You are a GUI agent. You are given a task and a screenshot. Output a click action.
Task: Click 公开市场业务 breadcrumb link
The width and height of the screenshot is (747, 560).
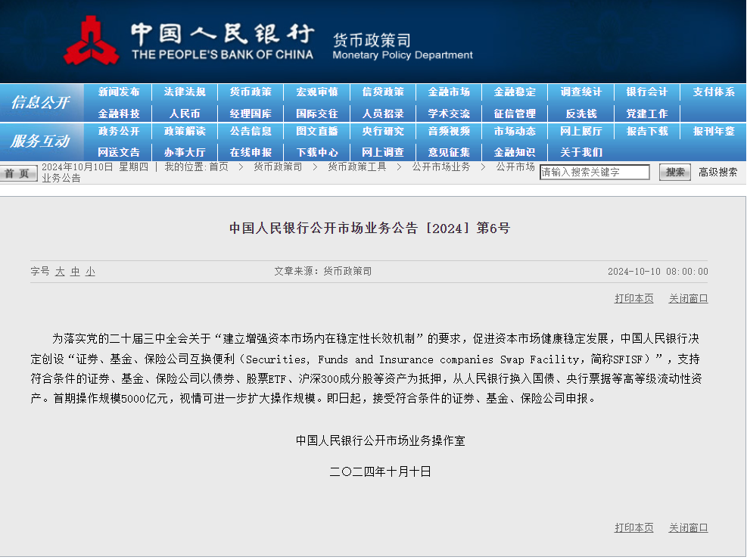coord(440,166)
